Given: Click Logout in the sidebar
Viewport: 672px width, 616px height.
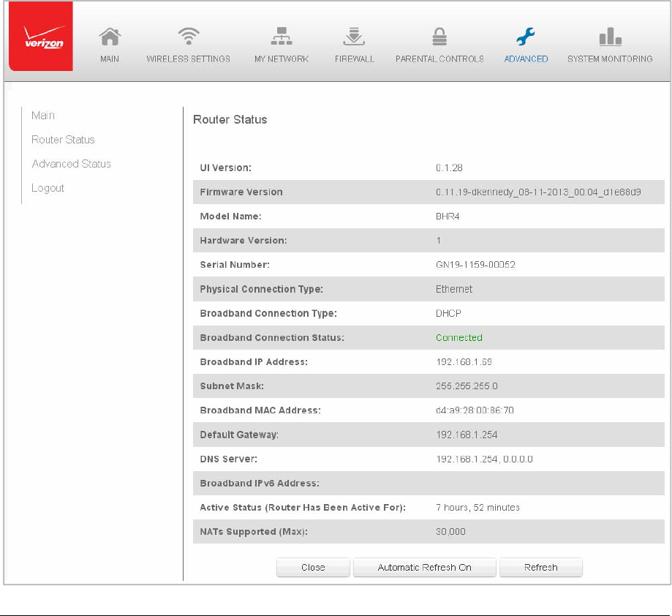Looking at the screenshot, I should (48, 188).
